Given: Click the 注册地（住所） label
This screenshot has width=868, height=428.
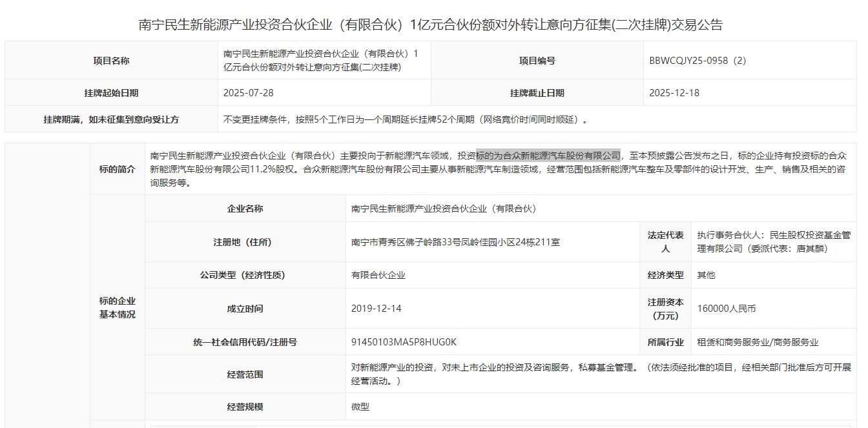Looking at the screenshot, I should tap(245, 242).
